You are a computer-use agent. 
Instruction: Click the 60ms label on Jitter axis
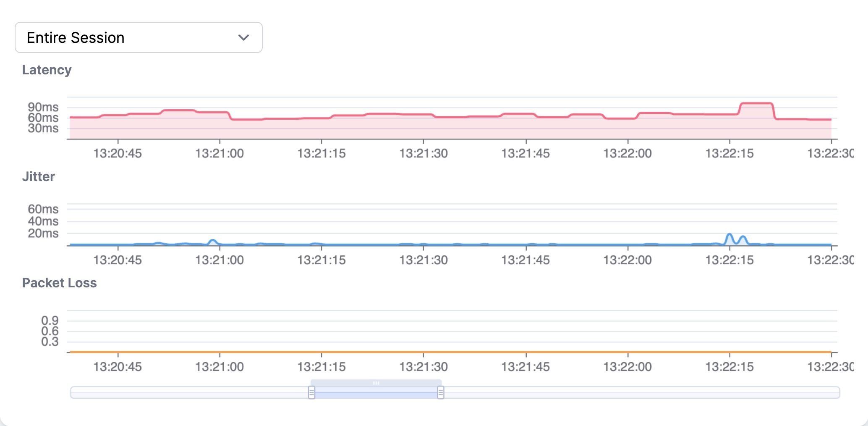pos(43,209)
